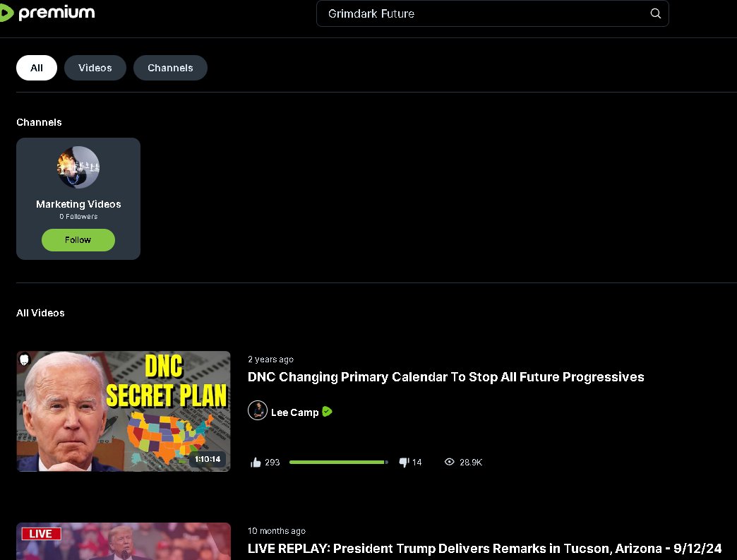Open the Marketing Videos channel name

coord(78,204)
